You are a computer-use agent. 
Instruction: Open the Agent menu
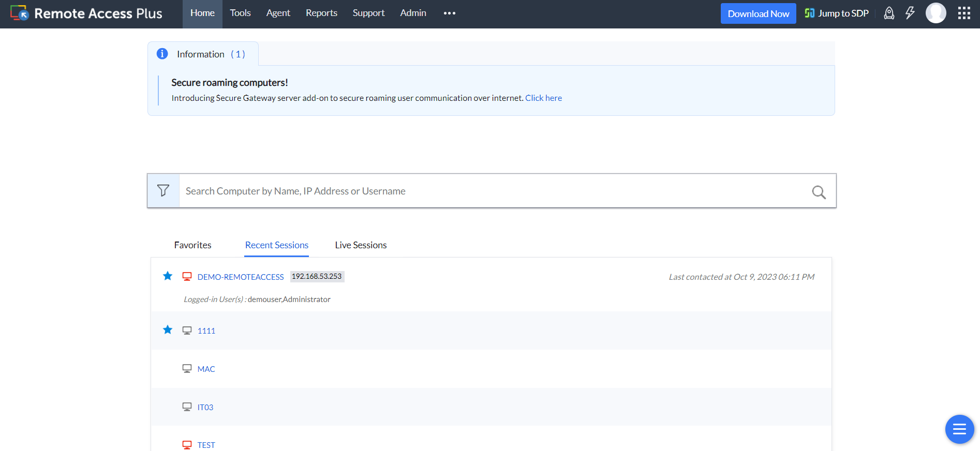pyautogui.click(x=278, y=13)
